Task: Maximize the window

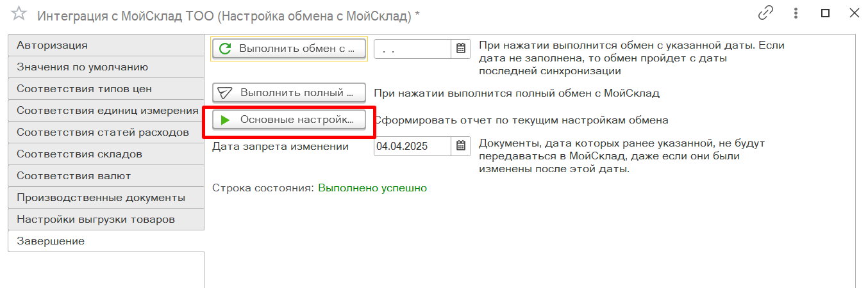Action: pos(826,13)
